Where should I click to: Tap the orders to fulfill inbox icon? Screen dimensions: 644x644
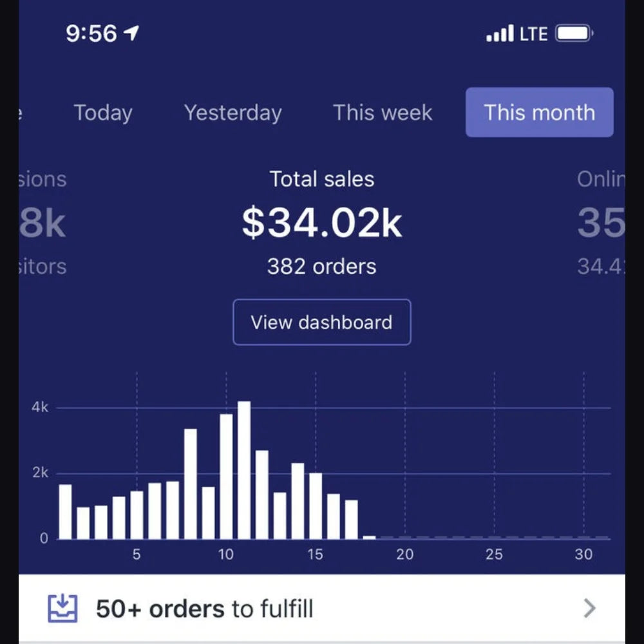63,609
